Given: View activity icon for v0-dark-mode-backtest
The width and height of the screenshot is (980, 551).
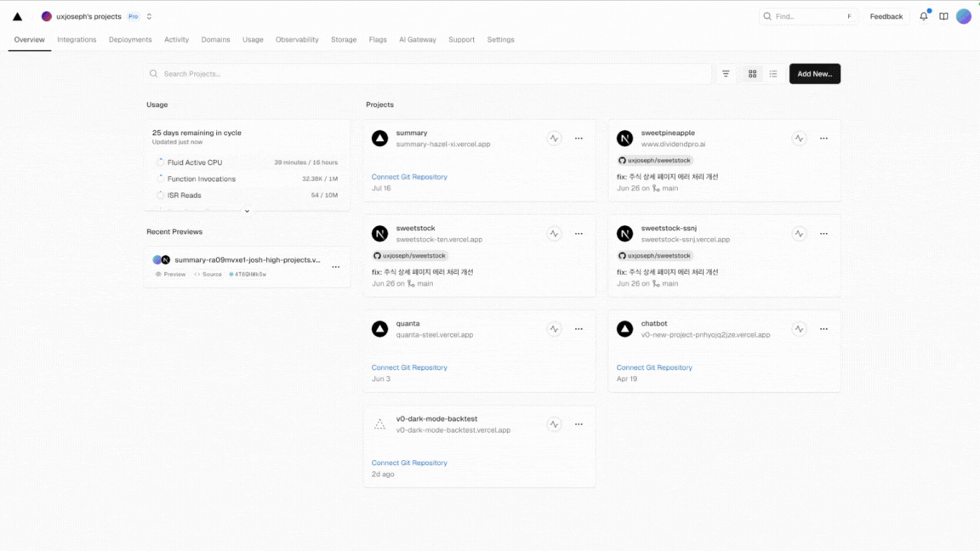Looking at the screenshot, I should (x=554, y=424).
